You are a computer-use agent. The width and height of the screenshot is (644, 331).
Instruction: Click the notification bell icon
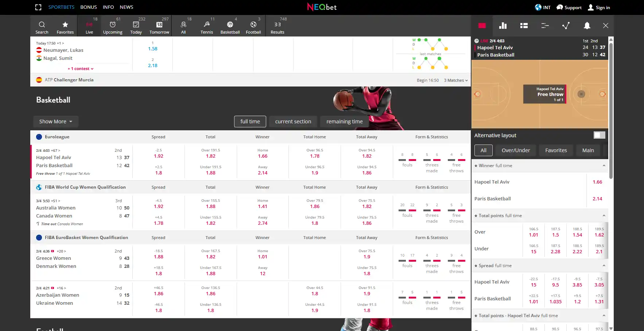click(587, 26)
